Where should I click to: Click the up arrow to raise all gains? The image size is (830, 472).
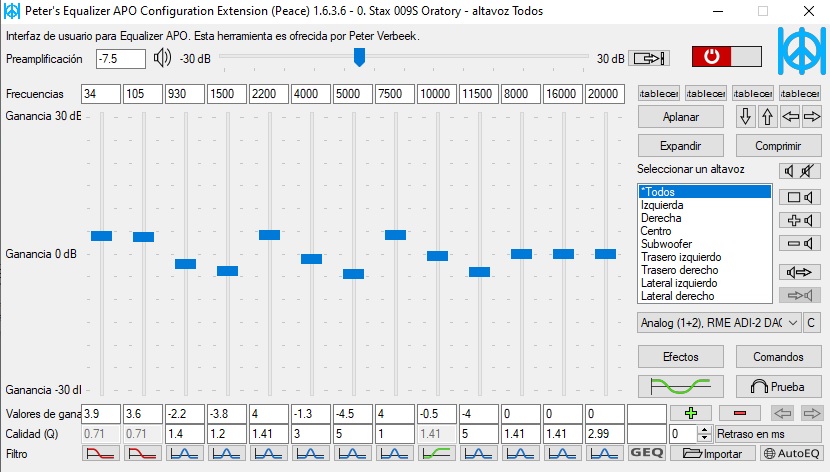767,116
